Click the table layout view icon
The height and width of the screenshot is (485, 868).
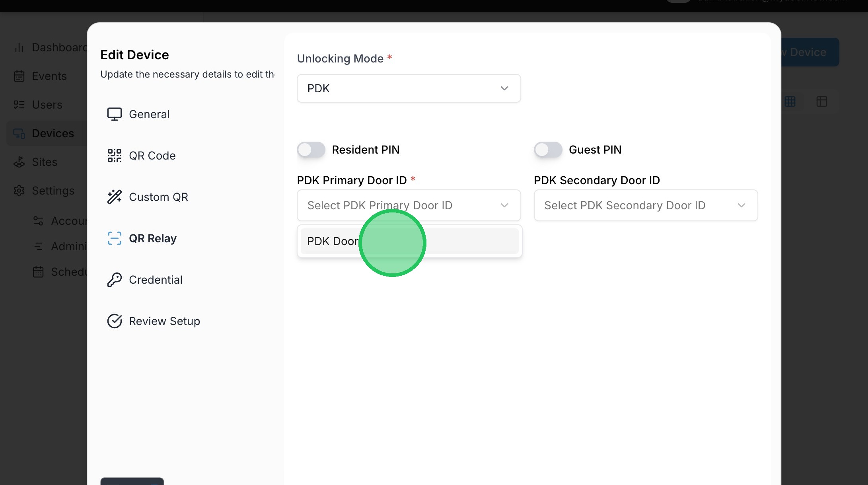pyautogui.click(x=821, y=101)
